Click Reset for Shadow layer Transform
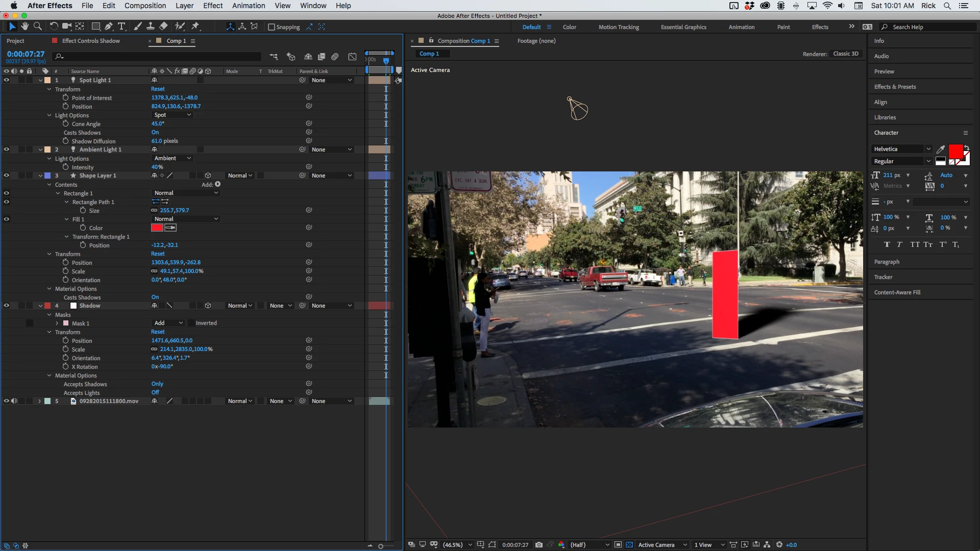This screenshot has width=980, height=551. 158,332
